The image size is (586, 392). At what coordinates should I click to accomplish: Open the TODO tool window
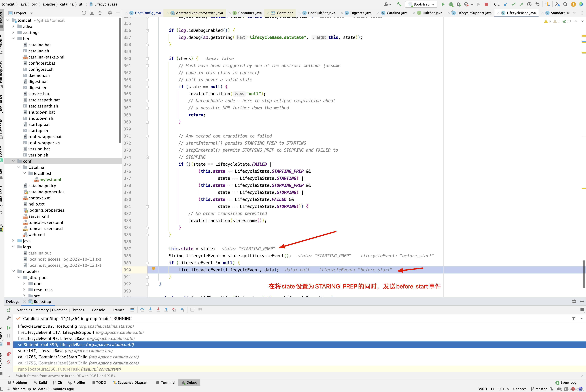(x=98, y=383)
